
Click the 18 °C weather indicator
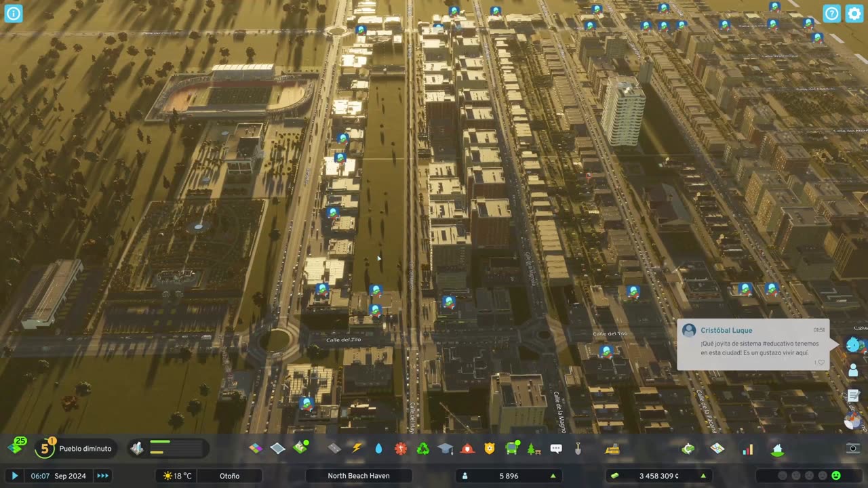point(177,476)
